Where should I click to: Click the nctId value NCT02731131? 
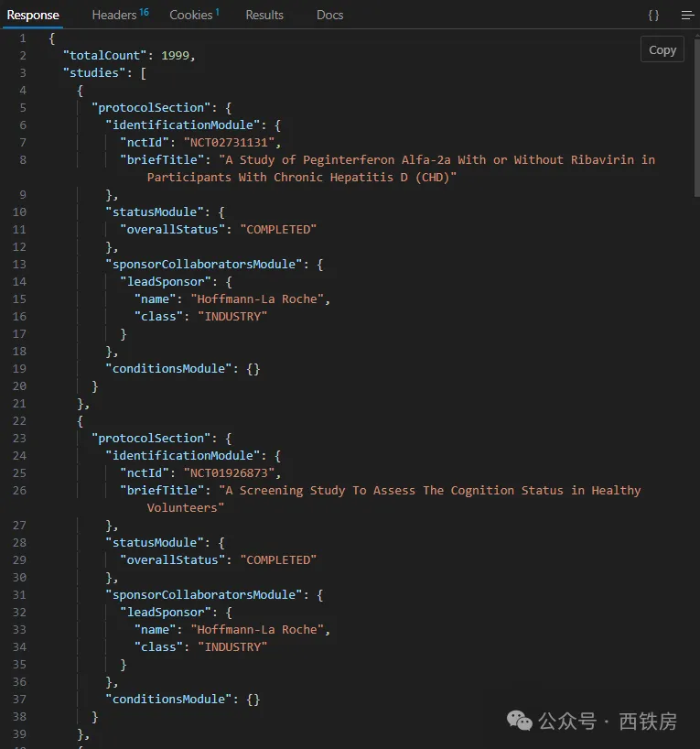(231, 142)
